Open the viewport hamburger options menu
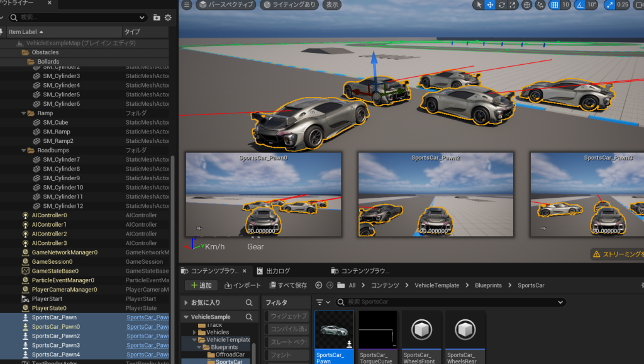The image size is (644, 364). click(x=186, y=5)
